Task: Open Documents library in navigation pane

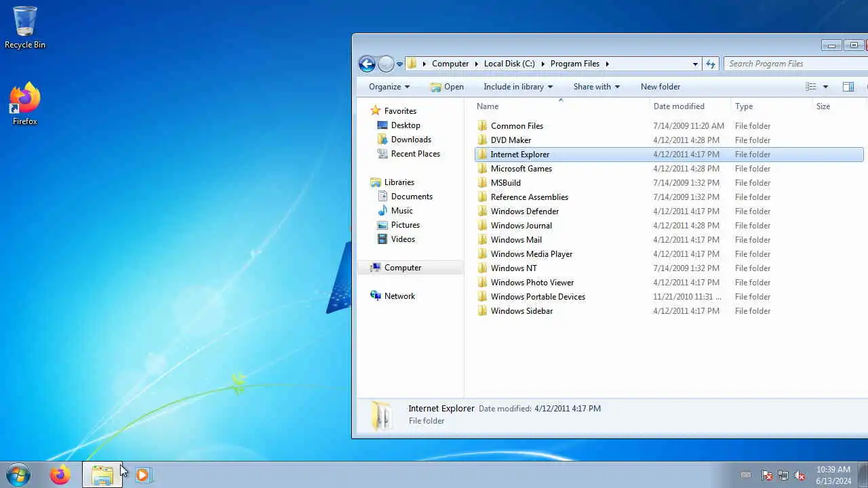Action: point(412,197)
